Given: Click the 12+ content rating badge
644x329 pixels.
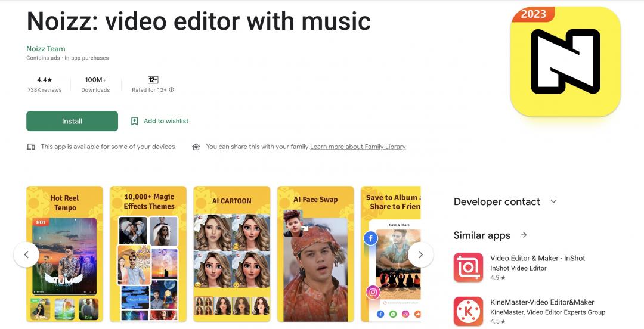Looking at the screenshot, I should click(153, 80).
